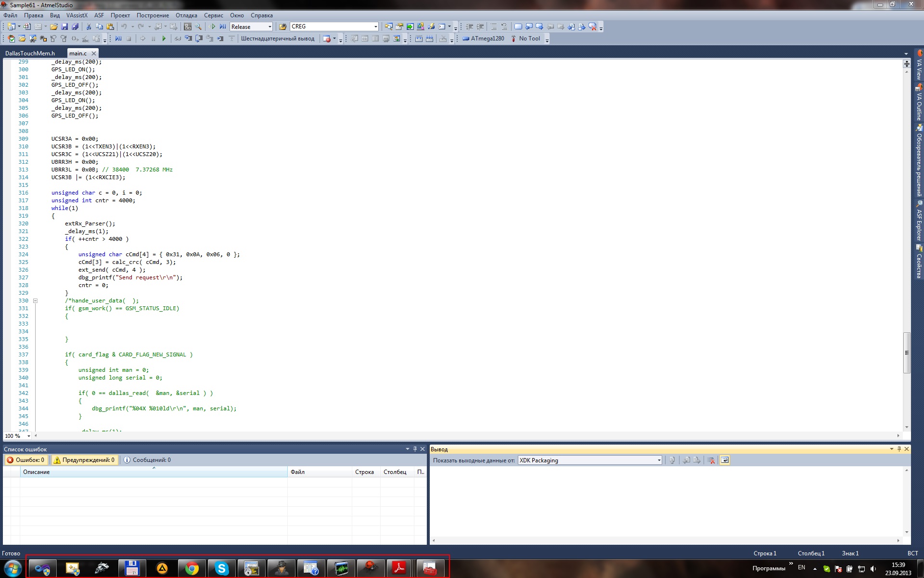Click the editor vertical scrollbar thumb

[907, 353]
